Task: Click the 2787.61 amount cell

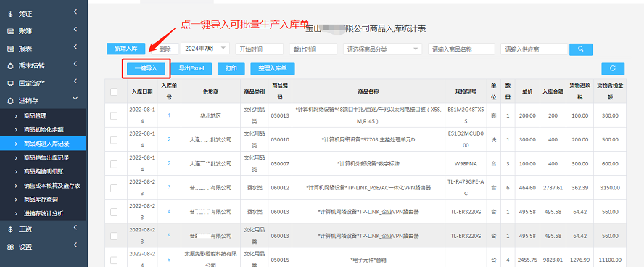Action: coord(553,187)
